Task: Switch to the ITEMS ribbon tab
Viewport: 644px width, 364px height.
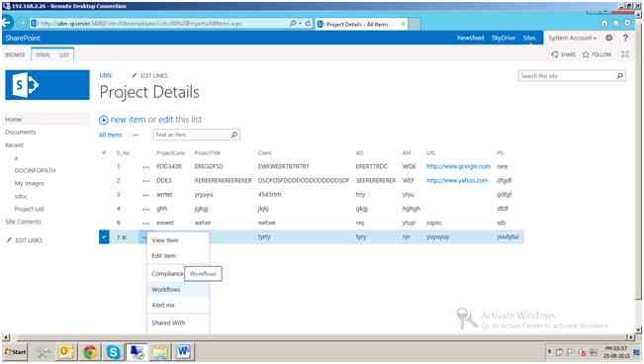Action: tap(43, 54)
